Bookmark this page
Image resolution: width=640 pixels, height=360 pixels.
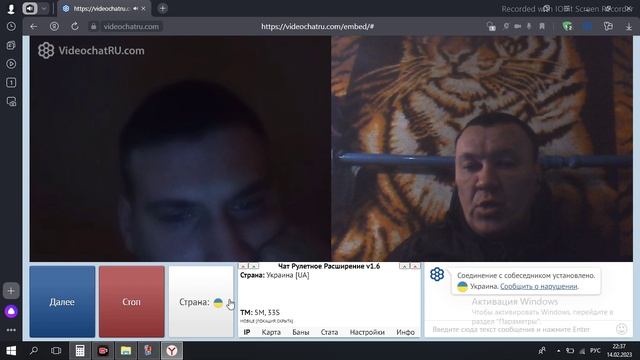(x=542, y=26)
